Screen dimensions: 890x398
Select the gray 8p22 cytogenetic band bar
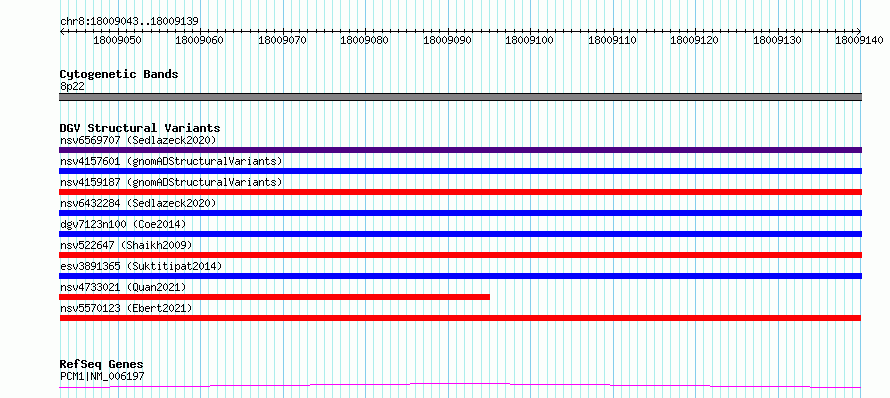(460, 97)
